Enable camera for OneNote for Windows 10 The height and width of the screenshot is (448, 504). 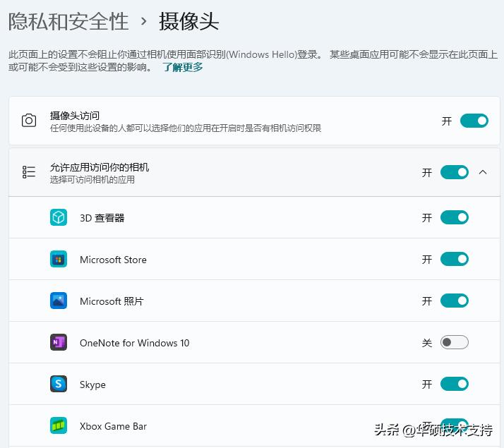point(455,342)
